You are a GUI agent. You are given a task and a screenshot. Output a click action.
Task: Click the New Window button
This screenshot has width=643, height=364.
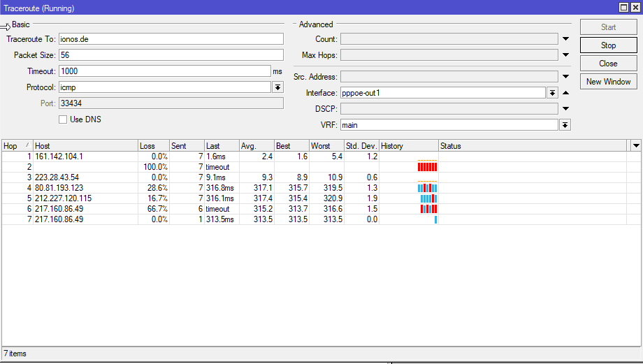click(608, 82)
